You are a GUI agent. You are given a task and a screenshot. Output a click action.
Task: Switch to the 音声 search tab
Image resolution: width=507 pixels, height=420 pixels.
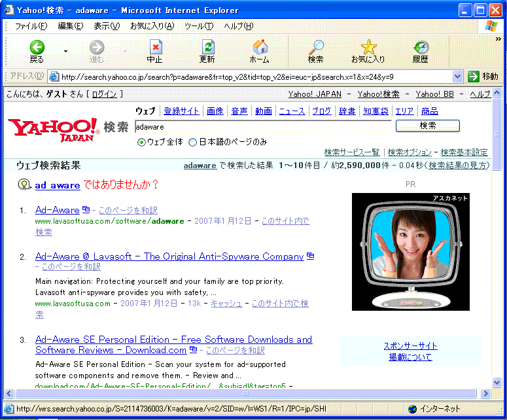[x=239, y=111]
